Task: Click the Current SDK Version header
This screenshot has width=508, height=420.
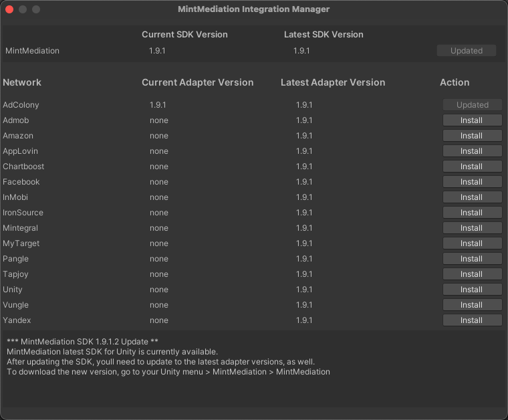Action: 184,34
